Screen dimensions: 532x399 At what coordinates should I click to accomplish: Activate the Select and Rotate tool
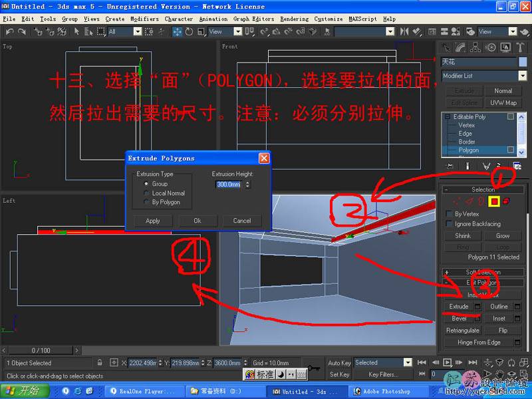189,32
